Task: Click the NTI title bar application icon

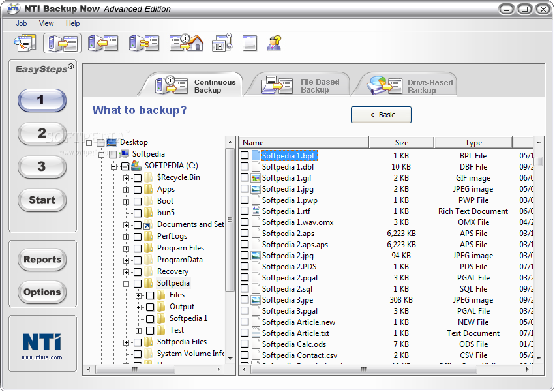Action: 13,8
